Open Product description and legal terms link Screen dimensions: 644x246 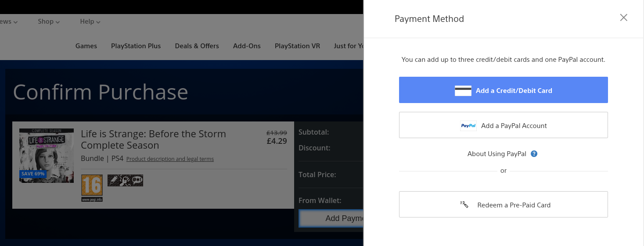coord(170,159)
